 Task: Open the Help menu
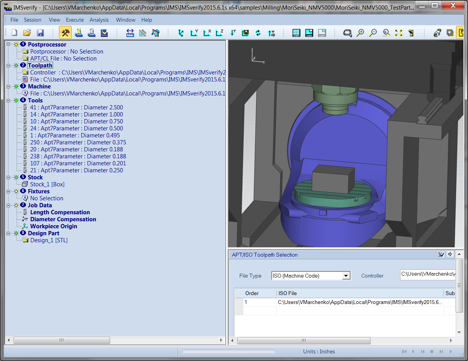[146, 20]
